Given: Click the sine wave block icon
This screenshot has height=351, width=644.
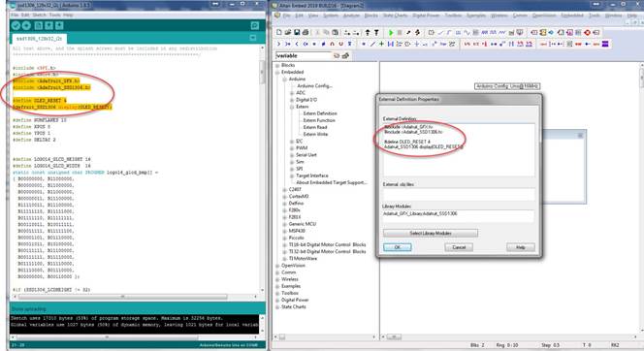Looking at the screenshot, I should tap(467, 32).
